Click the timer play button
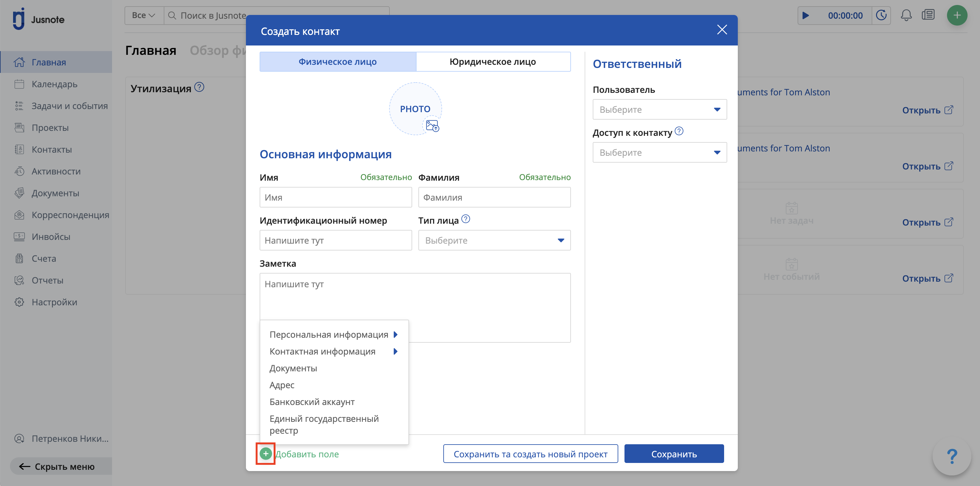 806,16
